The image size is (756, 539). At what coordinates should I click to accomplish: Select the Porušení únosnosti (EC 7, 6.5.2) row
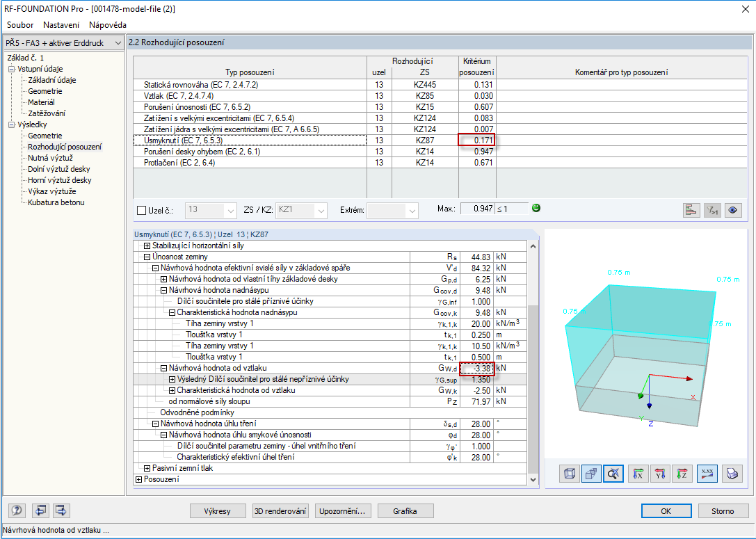[x=440, y=107]
